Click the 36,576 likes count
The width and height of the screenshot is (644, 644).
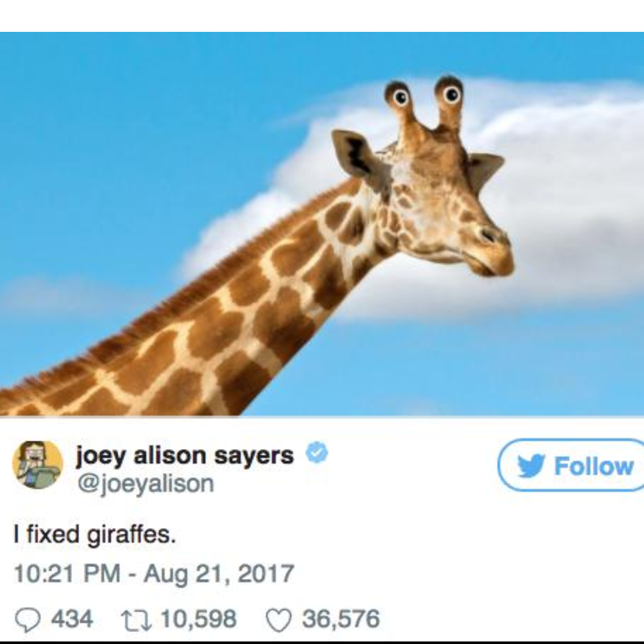341,619
